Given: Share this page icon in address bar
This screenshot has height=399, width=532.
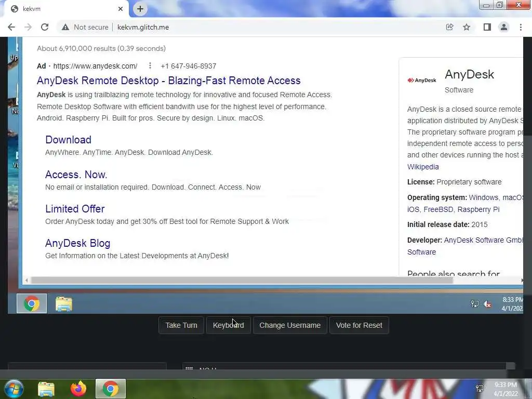Looking at the screenshot, I should coord(449,27).
